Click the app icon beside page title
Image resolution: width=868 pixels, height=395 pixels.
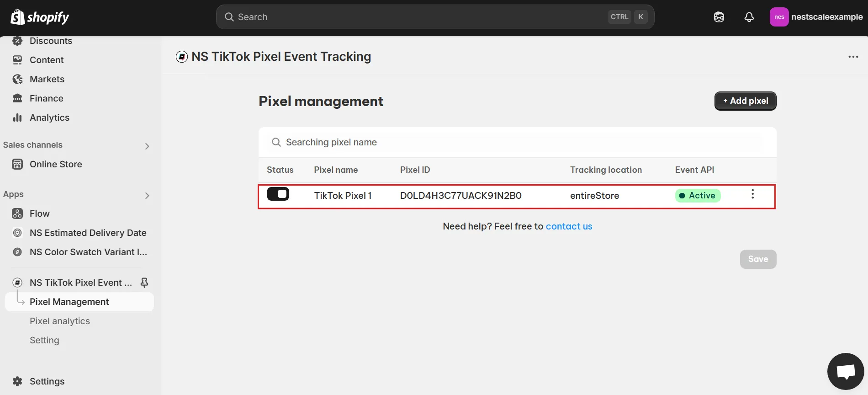[182, 57]
